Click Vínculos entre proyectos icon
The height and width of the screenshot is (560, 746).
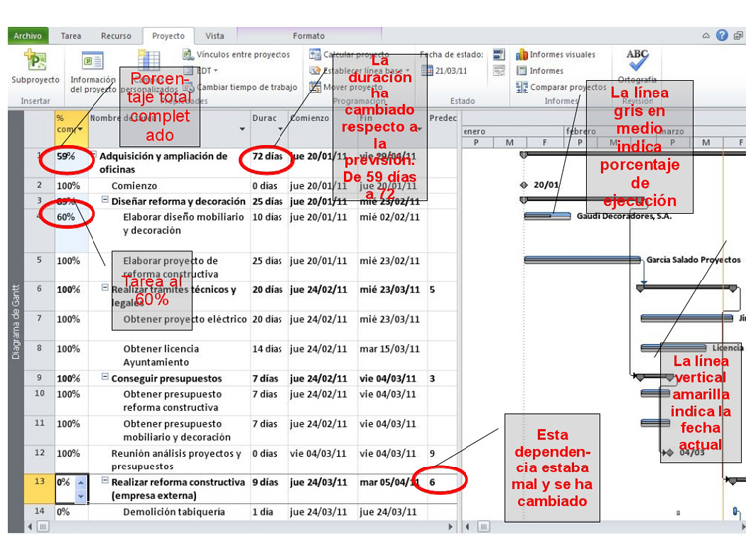[x=189, y=55]
